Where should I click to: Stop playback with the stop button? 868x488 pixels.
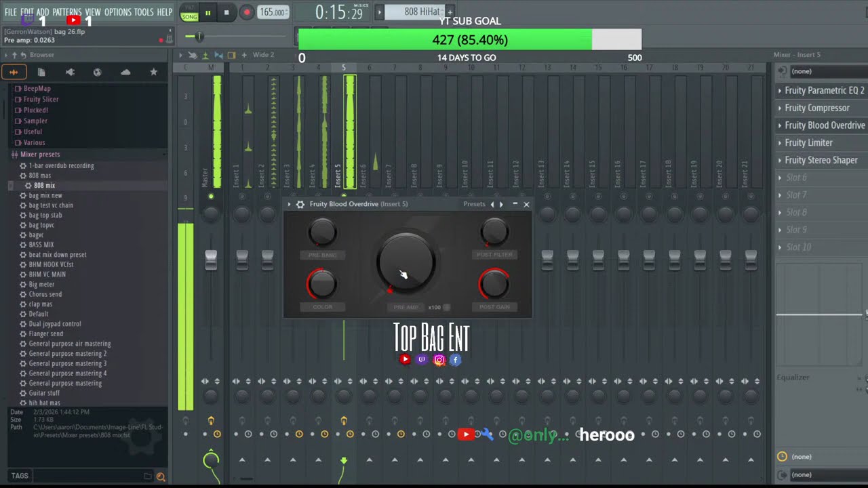(226, 12)
